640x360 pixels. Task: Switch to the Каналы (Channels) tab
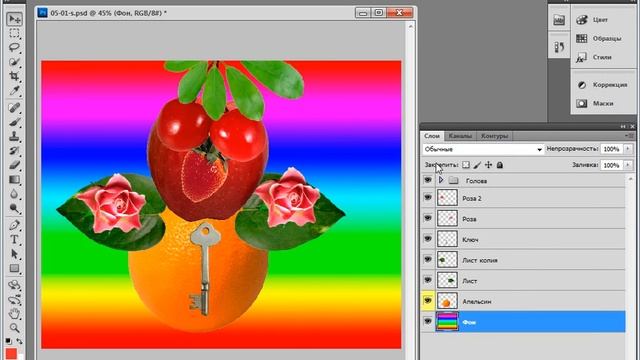(x=460, y=136)
